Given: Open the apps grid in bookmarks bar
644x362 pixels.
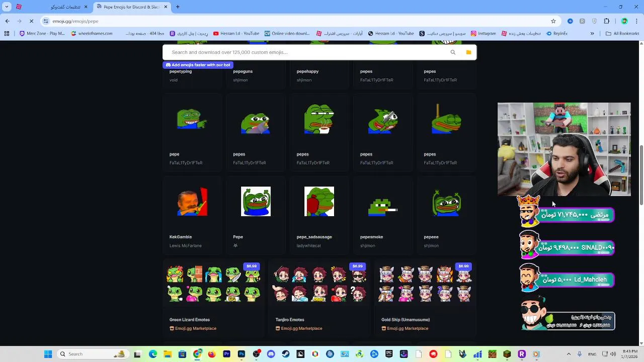Looking at the screenshot, I should coord(7,34).
